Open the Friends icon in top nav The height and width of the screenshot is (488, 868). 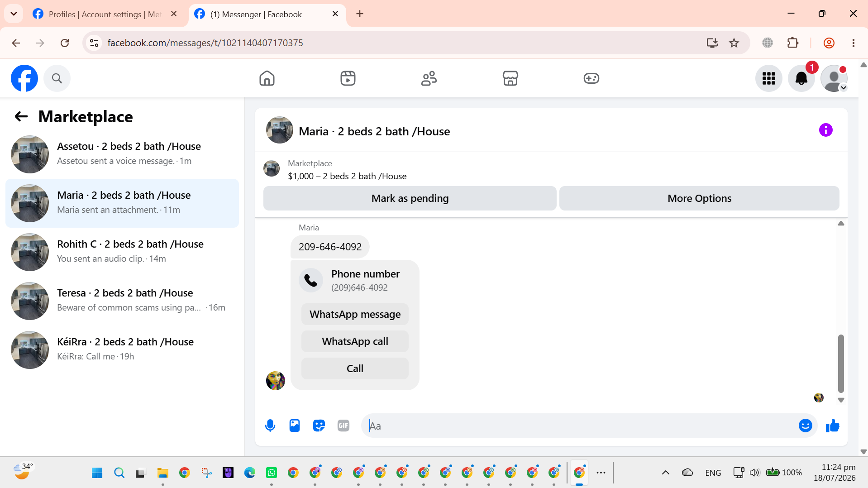point(429,78)
